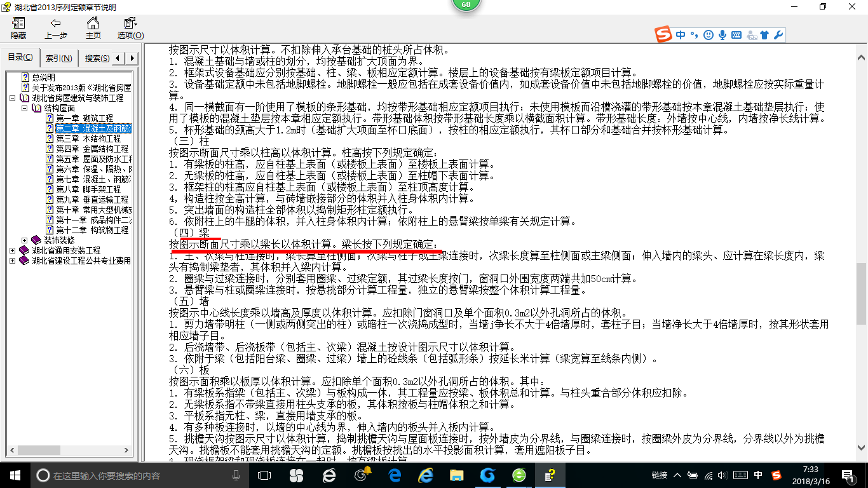Select 第十一章 成品构件二次 entry
The image size is (868, 488).
click(x=93, y=220)
